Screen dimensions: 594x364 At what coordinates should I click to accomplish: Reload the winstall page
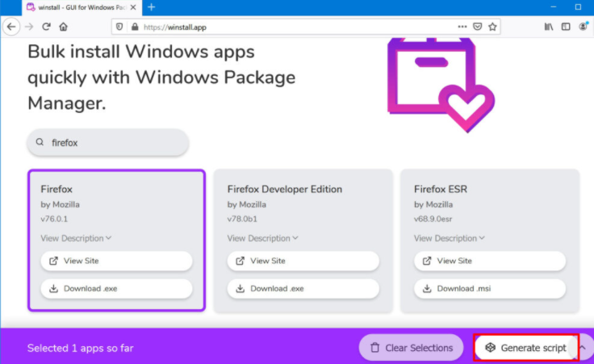pyautogui.click(x=46, y=27)
